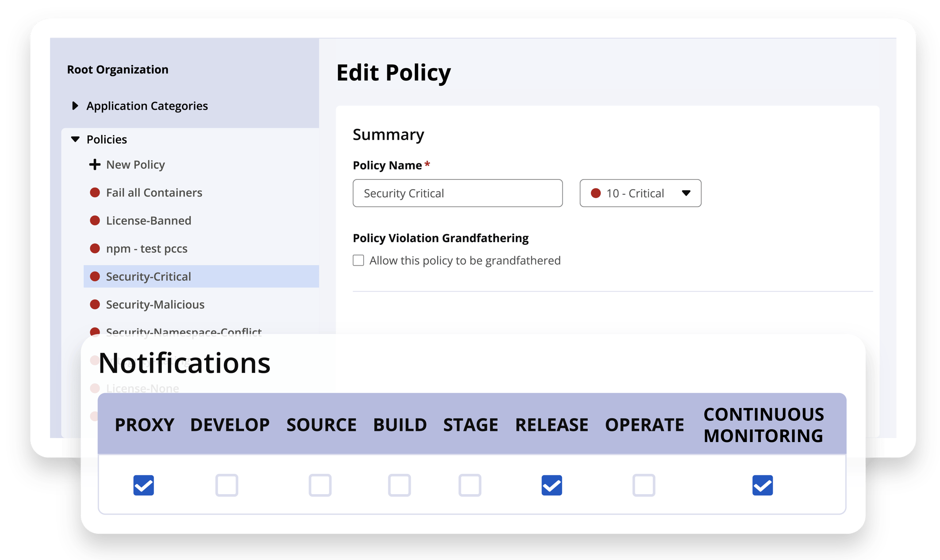Image resolution: width=940 pixels, height=560 pixels.
Task: Click the red indicator beside npm - test pccs
Action: 94,248
